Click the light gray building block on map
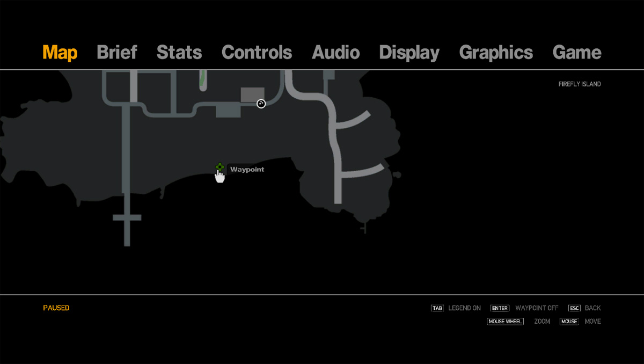Screen dimensions: 644x364 click(x=252, y=95)
